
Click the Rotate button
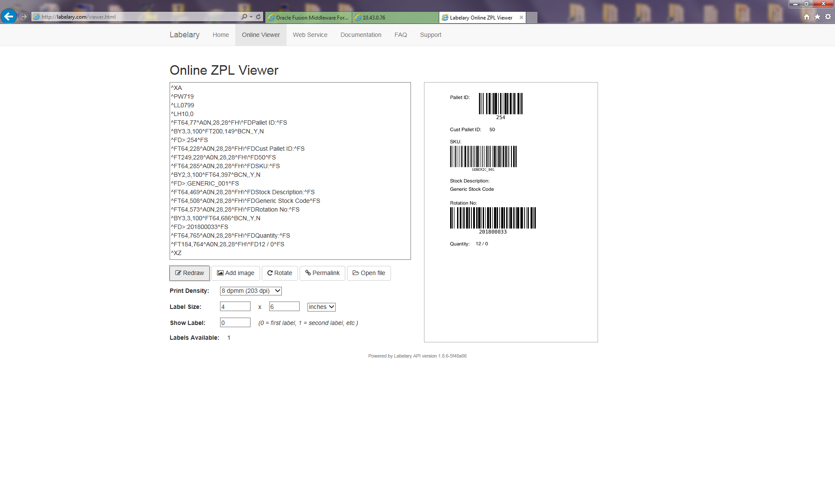click(280, 273)
